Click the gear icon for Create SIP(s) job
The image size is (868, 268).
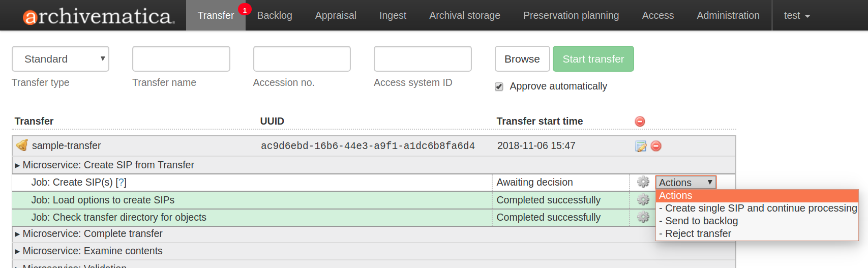point(643,182)
